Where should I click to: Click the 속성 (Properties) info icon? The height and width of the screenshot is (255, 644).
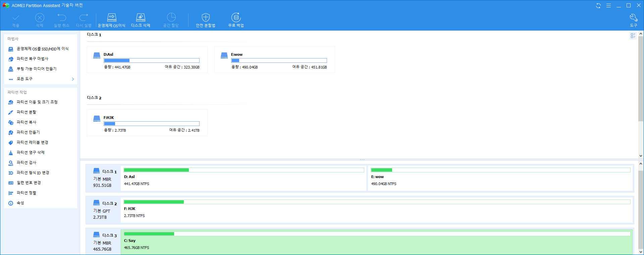tap(11, 203)
